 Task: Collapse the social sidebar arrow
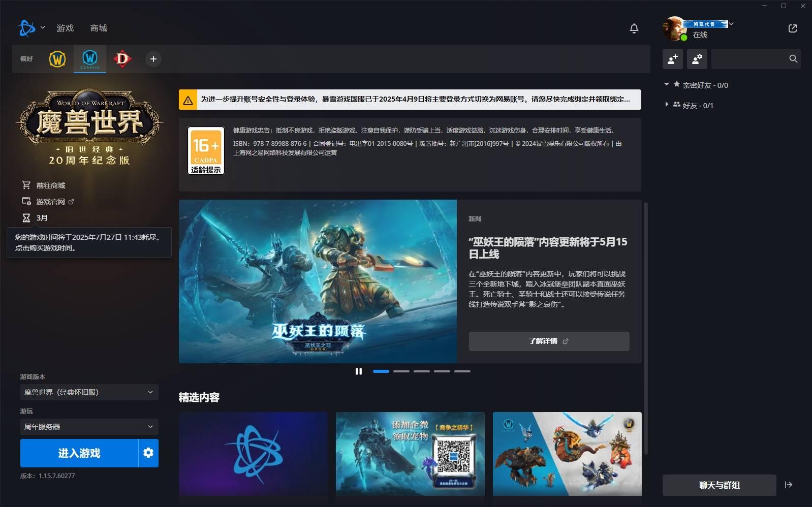788,485
